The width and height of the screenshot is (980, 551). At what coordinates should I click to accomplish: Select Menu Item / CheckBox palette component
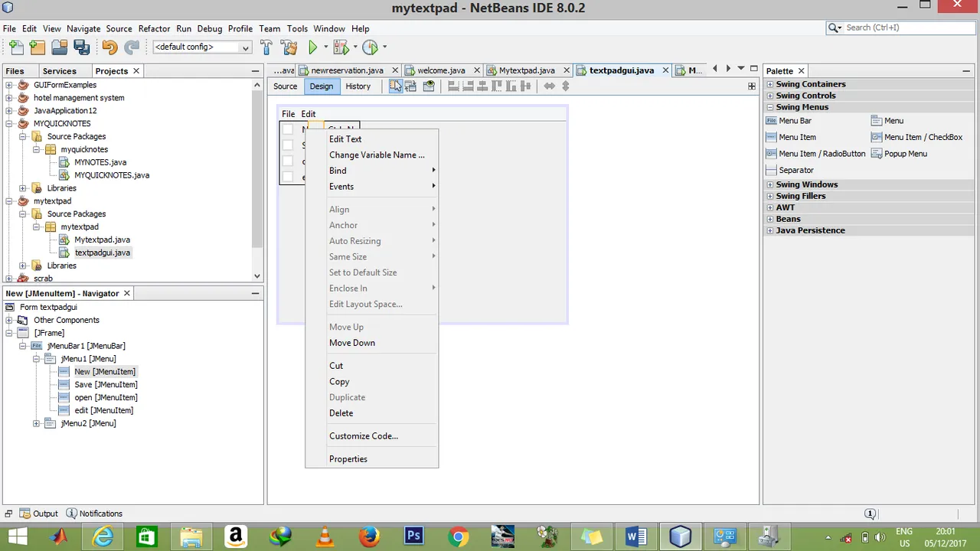point(917,137)
